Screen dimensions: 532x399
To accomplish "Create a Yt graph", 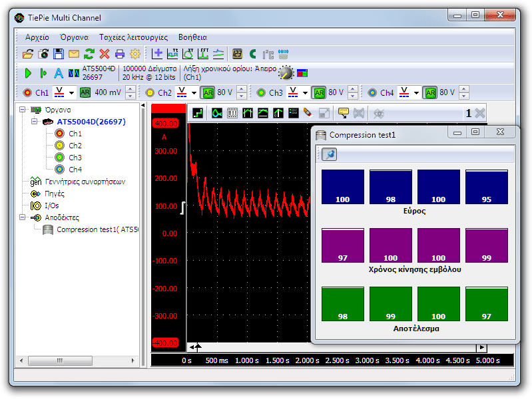I will [172, 54].
